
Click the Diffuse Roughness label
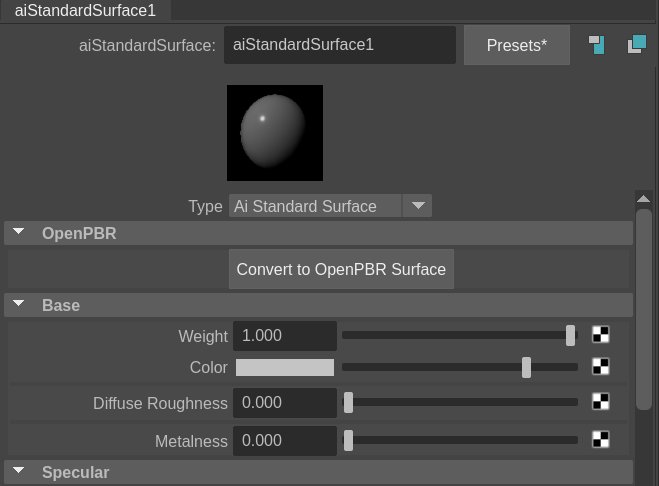[x=160, y=403]
